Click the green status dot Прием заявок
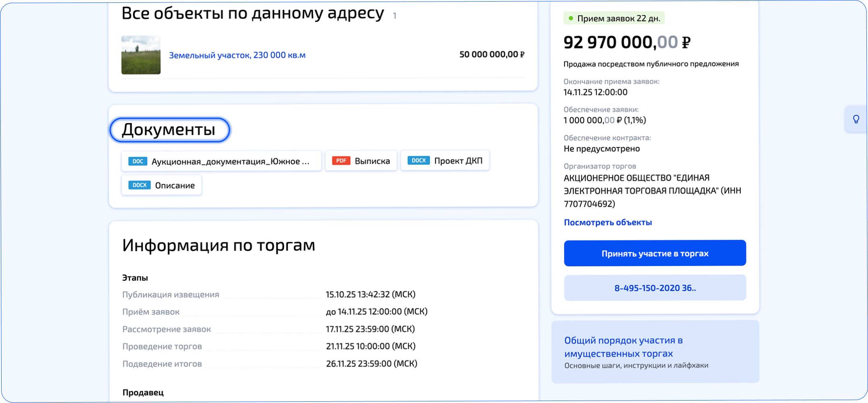 [570, 18]
